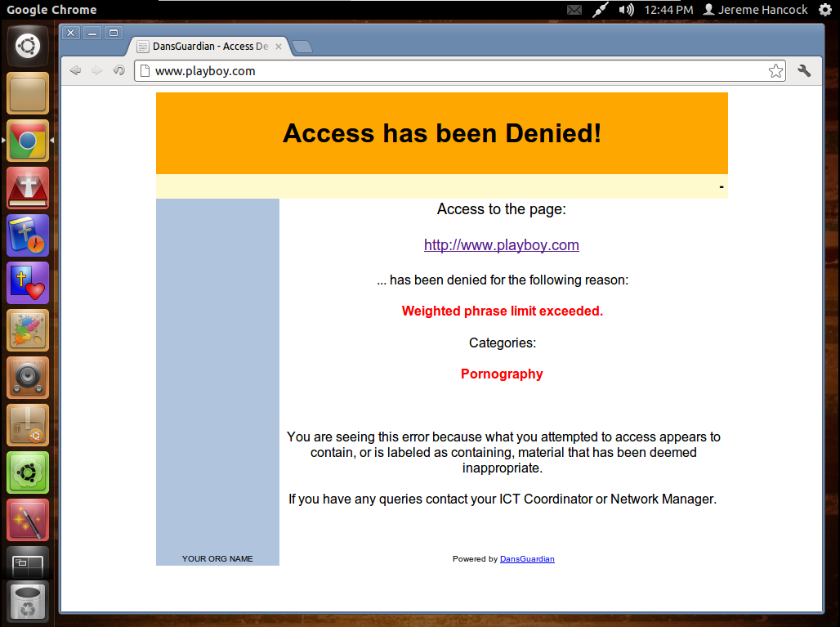Screen dimensions: 840x627
Task: Reload the blocked page
Action: 119,71
